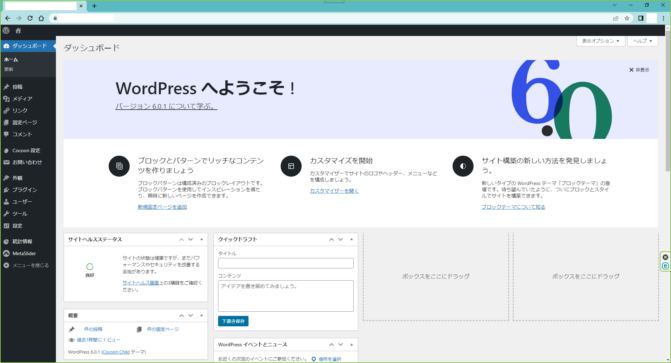Open 投稿 (Posts) pushpin icon in sidebar
The height and width of the screenshot is (363, 671).
tap(6, 87)
